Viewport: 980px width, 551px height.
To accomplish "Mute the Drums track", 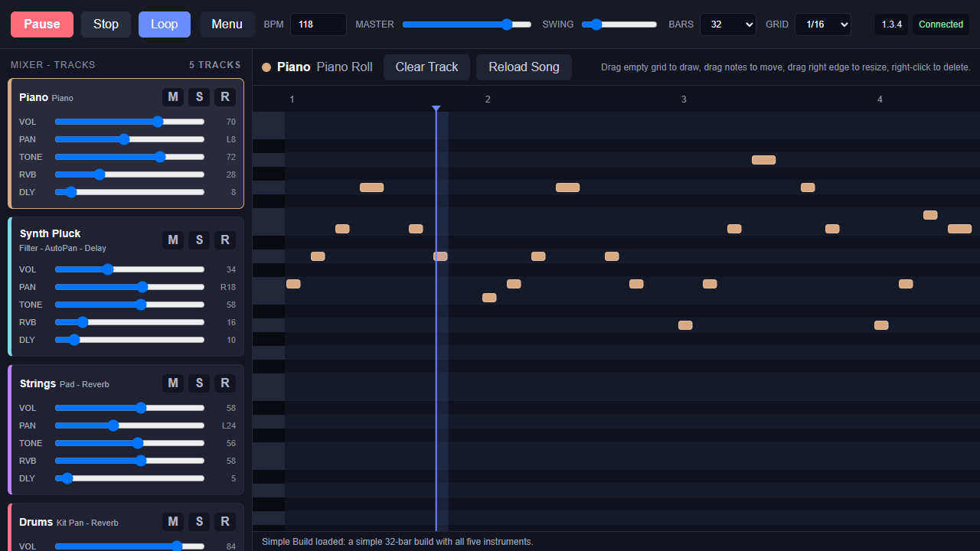I will [173, 521].
